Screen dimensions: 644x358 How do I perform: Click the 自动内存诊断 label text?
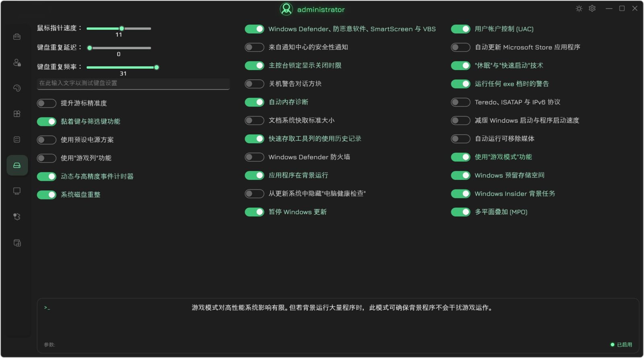(x=289, y=102)
